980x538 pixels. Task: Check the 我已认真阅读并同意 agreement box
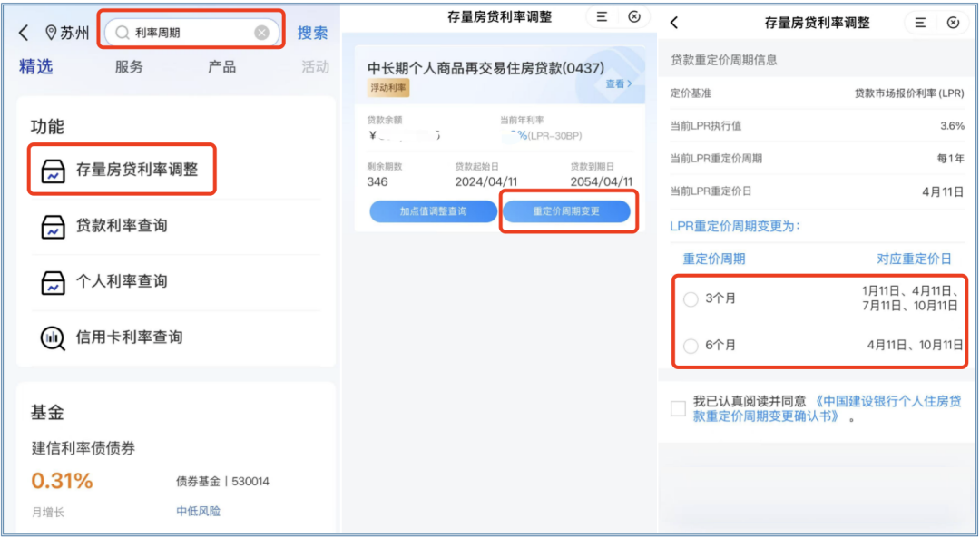click(x=678, y=408)
